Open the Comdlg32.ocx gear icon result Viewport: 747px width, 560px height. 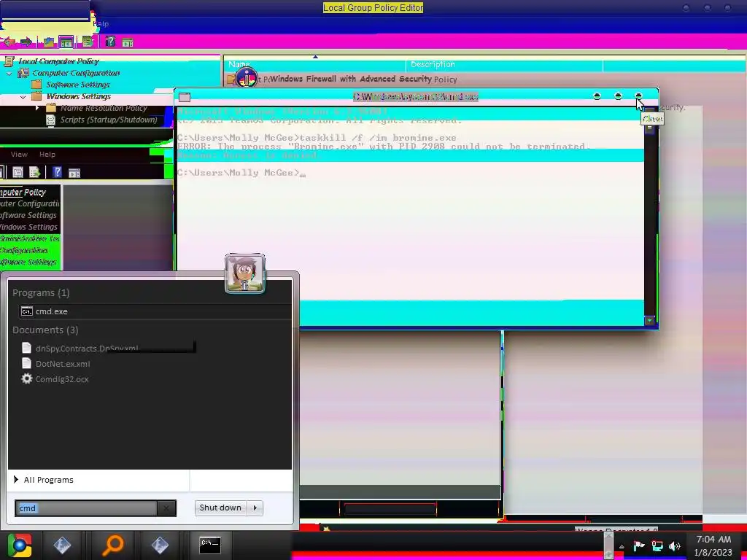[x=27, y=378]
